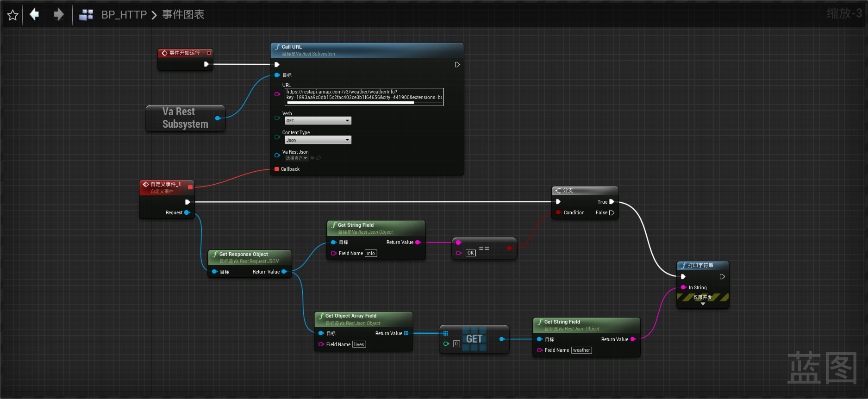This screenshot has width=868, height=399.
Task: Click the branch exec input pin
Action: [558, 202]
